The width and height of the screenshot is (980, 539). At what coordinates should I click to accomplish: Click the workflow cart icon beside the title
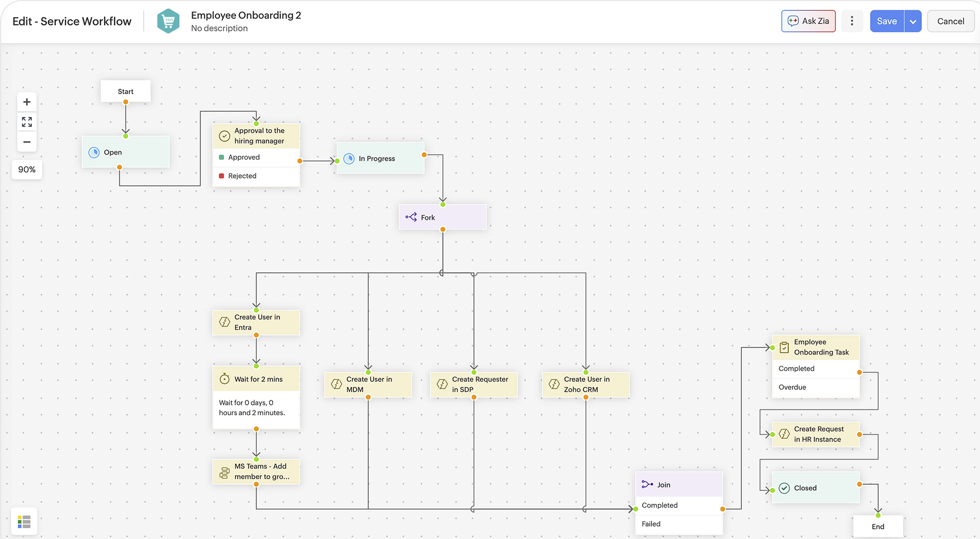168,21
